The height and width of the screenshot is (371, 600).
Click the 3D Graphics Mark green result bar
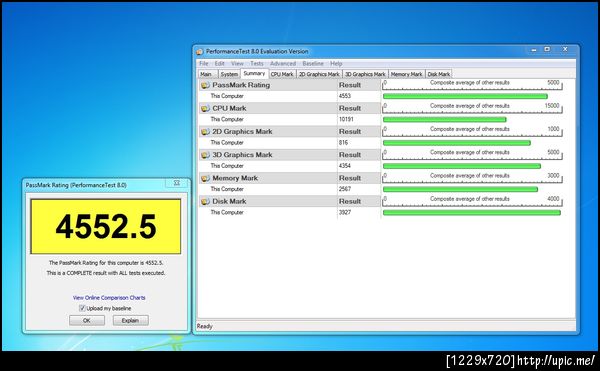(462, 166)
